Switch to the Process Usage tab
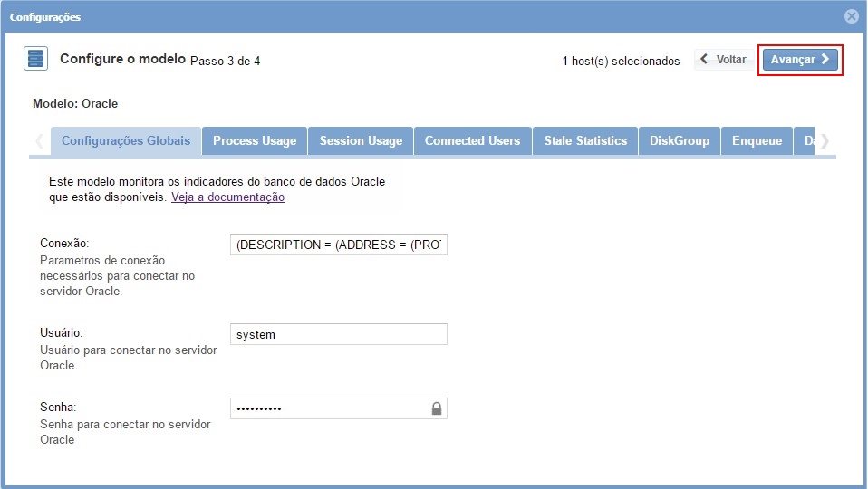This screenshot has height=489, width=868. [x=255, y=141]
